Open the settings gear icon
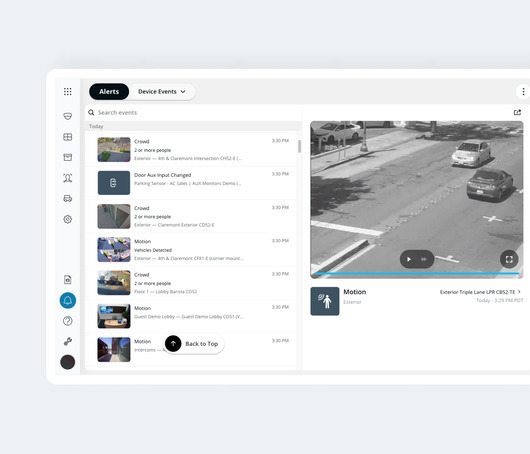 pos(68,219)
